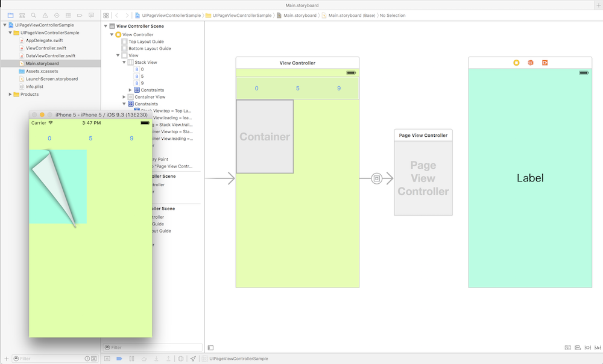This screenshot has width=603, height=364.
Task: Select the 5 button on storyboard canvas
Action: coord(298,89)
